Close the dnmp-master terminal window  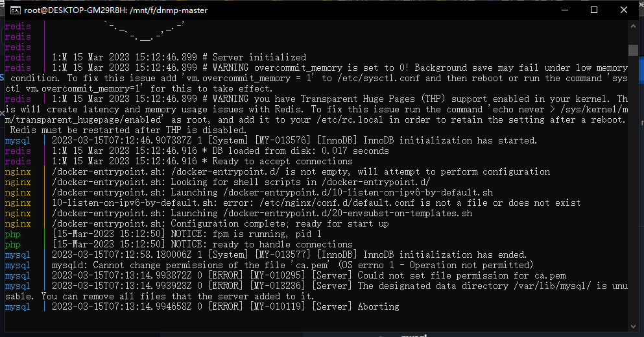coord(623,10)
